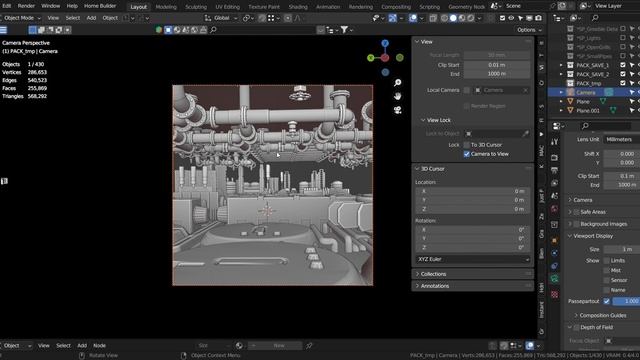The height and width of the screenshot is (360, 640).
Task: Open Physics properties tab icon
Action: 554,253
